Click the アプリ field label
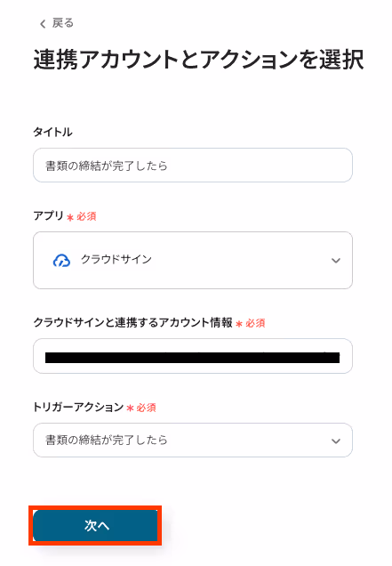The height and width of the screenshot is (566, 392). point(48,216)
